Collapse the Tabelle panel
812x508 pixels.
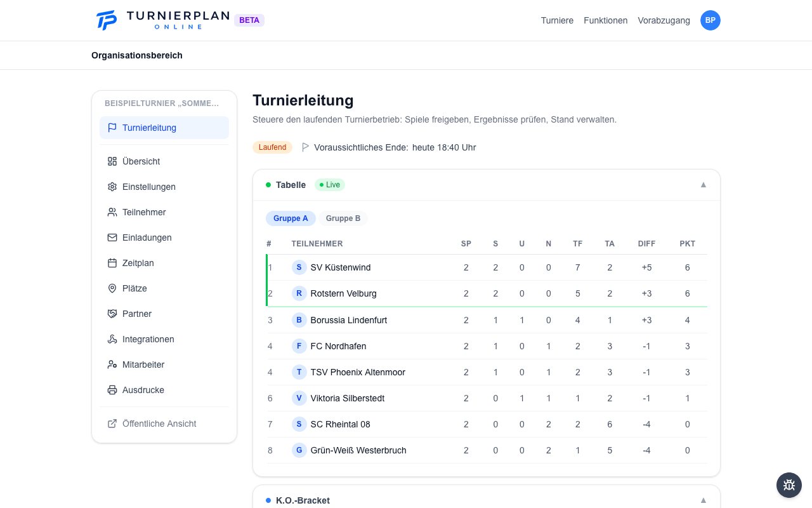pos(703,185)
